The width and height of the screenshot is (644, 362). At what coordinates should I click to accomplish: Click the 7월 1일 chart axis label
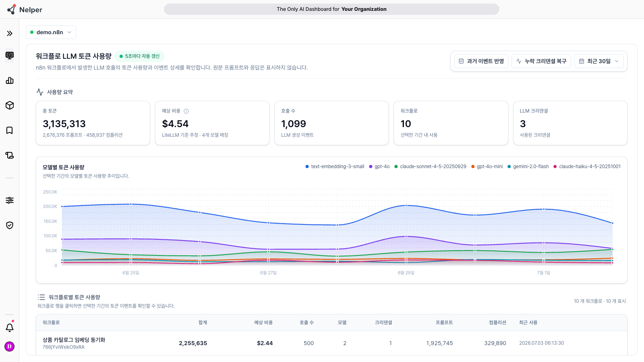click(544, 273)
